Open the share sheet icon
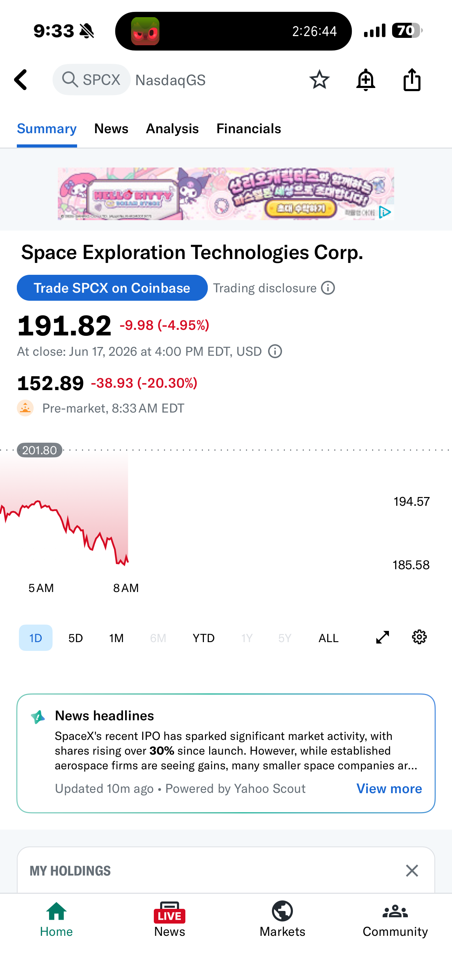Viewport: 452px width, 980px height. [x=412, y=80]
